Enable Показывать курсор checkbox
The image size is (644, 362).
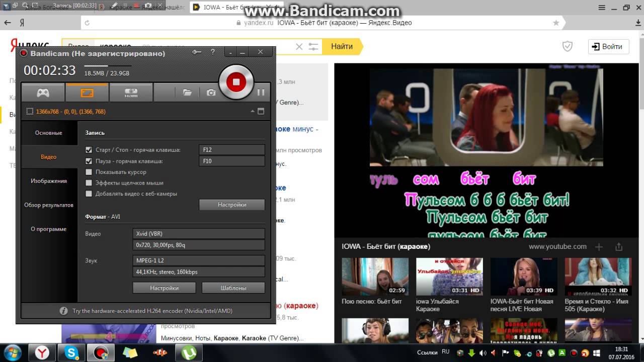(x=89, y=172)
